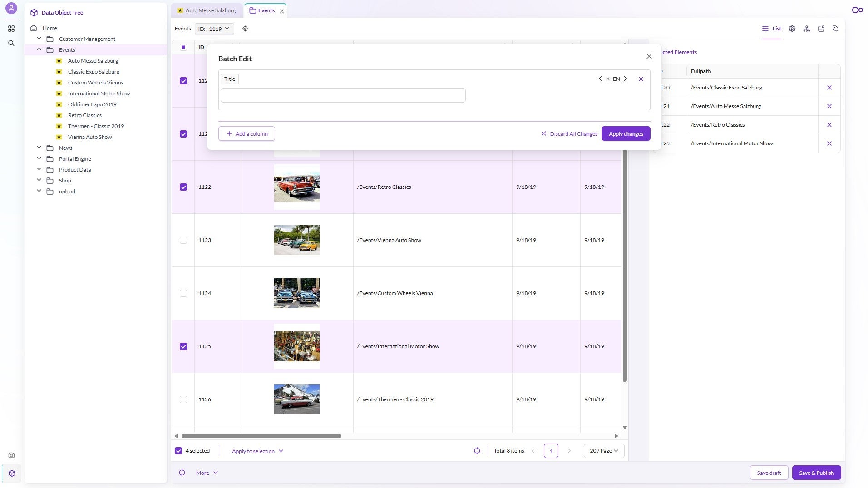Open the settings gear in the Events toolbar
The width and height of the screenshot is (868, 488).
coord(792,28)
